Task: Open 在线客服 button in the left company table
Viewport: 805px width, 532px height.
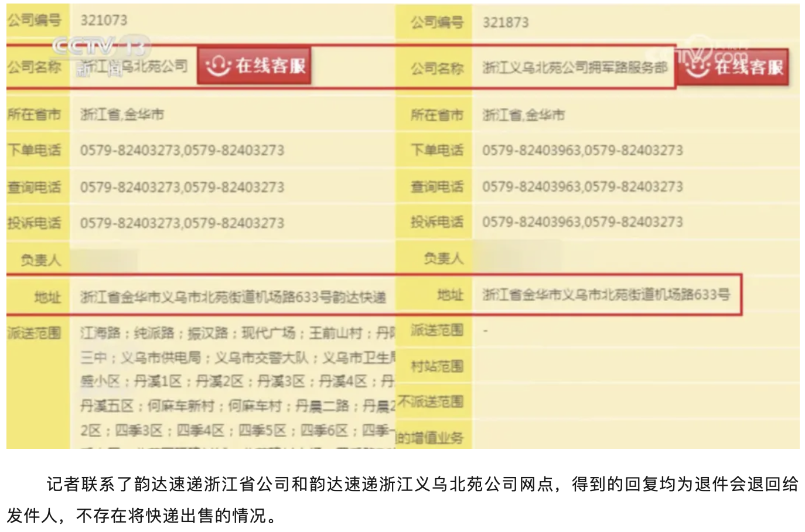Action: tap(254, 66)
